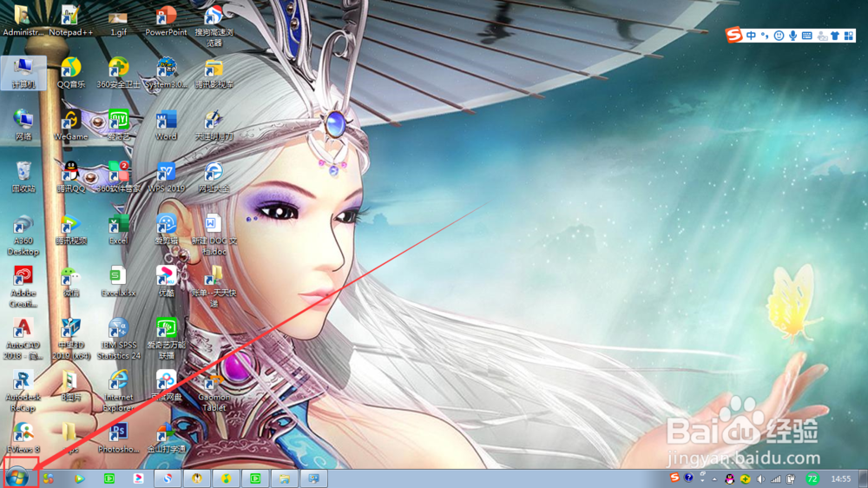Switch to QQ Music taskbar button

(x=226, y=478)
